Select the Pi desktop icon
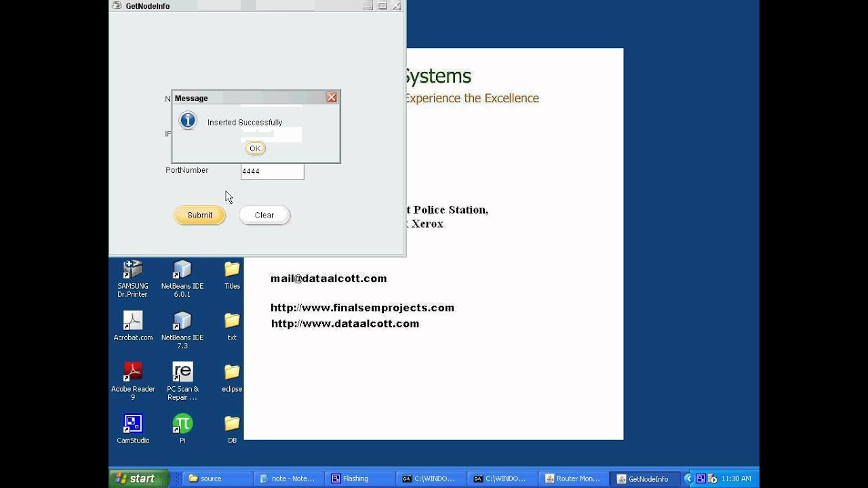The height and width of the screenshot is (488, 868). tap(182, 429)
